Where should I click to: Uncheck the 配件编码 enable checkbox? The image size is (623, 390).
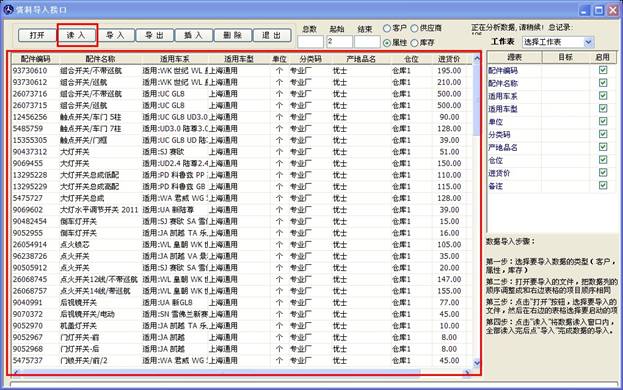point(603,70)
